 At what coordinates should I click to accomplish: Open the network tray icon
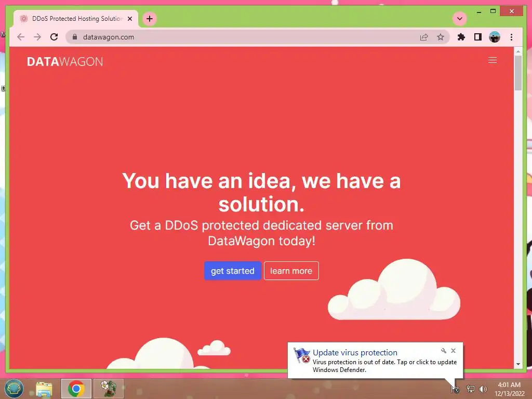pyautogui.click(x=470, y=389)
